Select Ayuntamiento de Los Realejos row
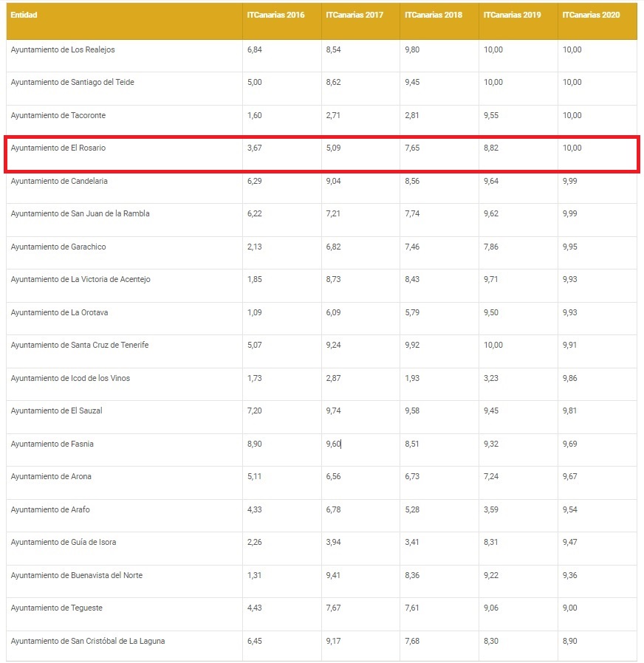Image resolution: width=644 pixels, height=663 pixels. coord(63,49)
